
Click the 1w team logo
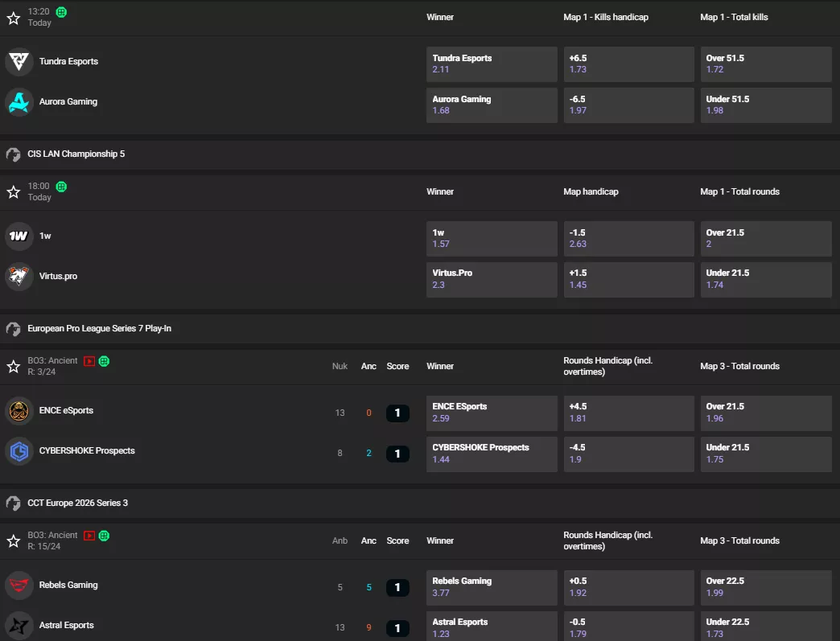[19, 236]
